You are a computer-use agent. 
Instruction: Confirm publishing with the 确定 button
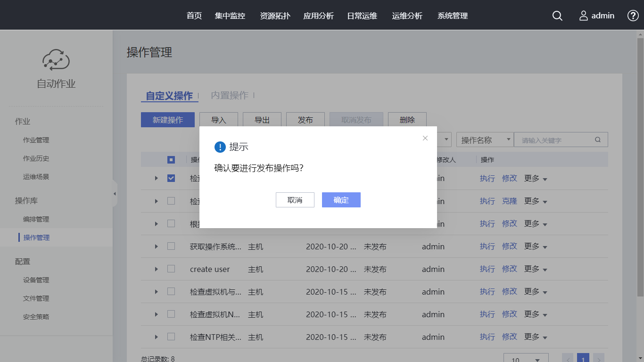pyautogui.click(x=341, y=200)
